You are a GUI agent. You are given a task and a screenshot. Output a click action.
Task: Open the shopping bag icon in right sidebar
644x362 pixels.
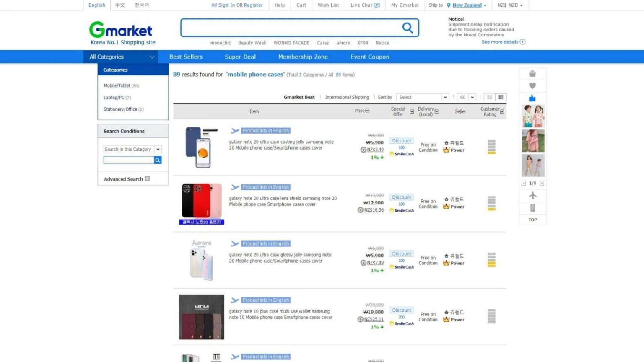tap(532, 73)
